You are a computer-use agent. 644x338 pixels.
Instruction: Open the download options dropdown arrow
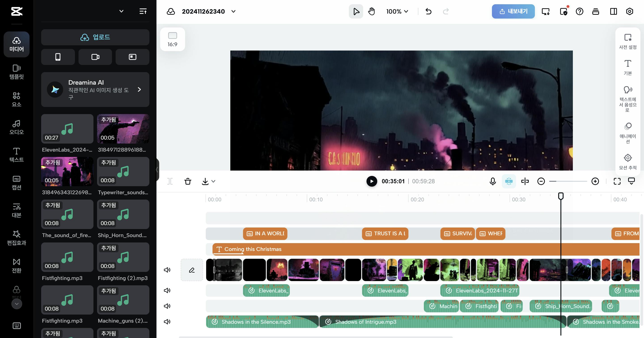(x=213, y=181)
